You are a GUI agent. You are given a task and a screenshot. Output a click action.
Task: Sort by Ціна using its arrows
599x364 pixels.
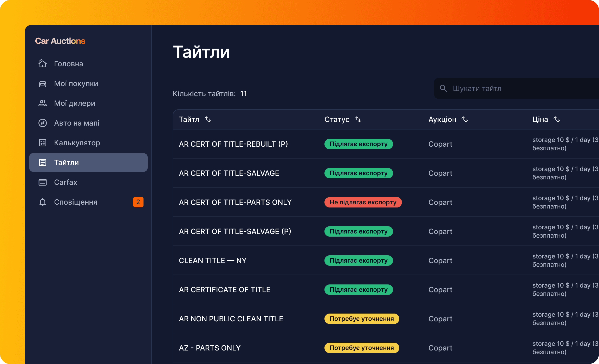click(557, 119)
